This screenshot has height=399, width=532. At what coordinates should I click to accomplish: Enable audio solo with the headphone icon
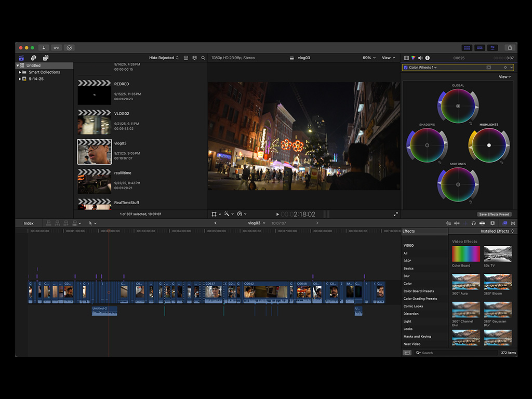click(x=473, y=223)
